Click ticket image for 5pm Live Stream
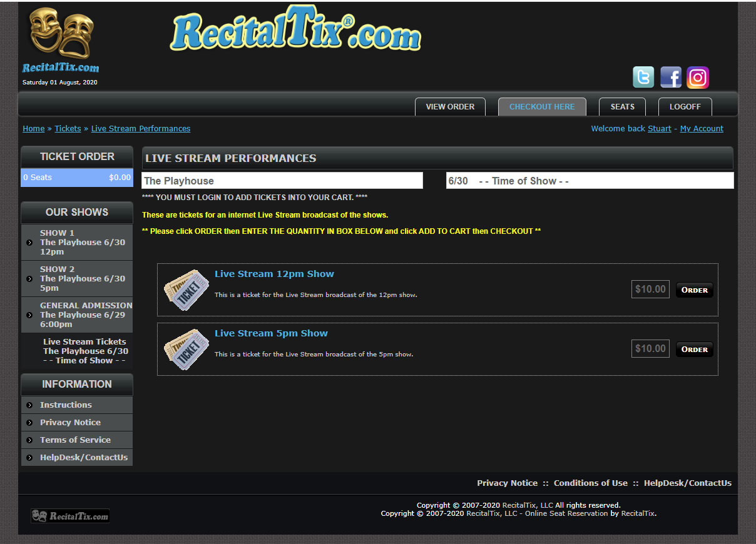This screenshot has height=544, width=756. pyautogui.click(x=186, y=349)
